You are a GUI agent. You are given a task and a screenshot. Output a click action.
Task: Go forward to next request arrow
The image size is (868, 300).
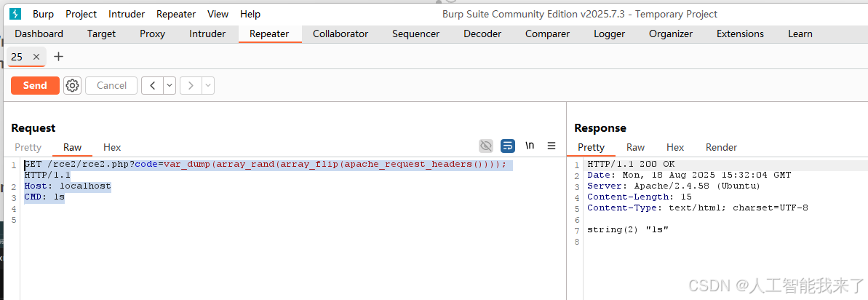(191, 85)
